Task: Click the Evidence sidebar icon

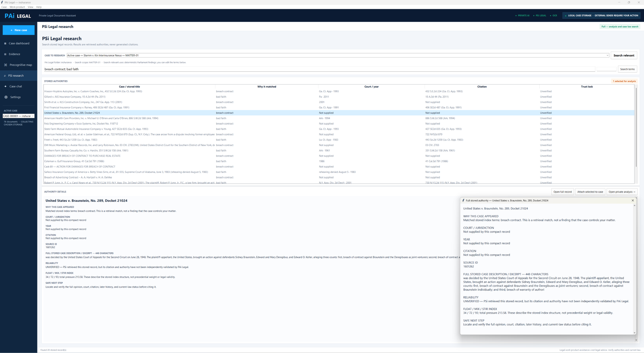Action: pyautogui.click(x=5, y=54)
